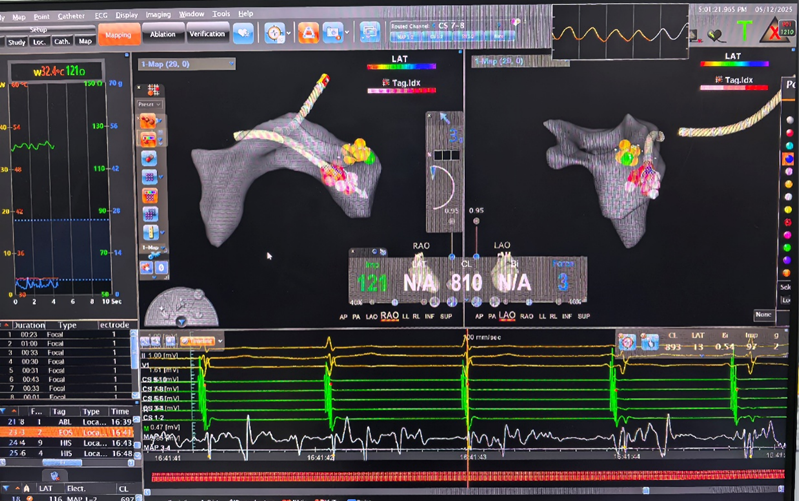Open the Imaging menu

(158, 16)
